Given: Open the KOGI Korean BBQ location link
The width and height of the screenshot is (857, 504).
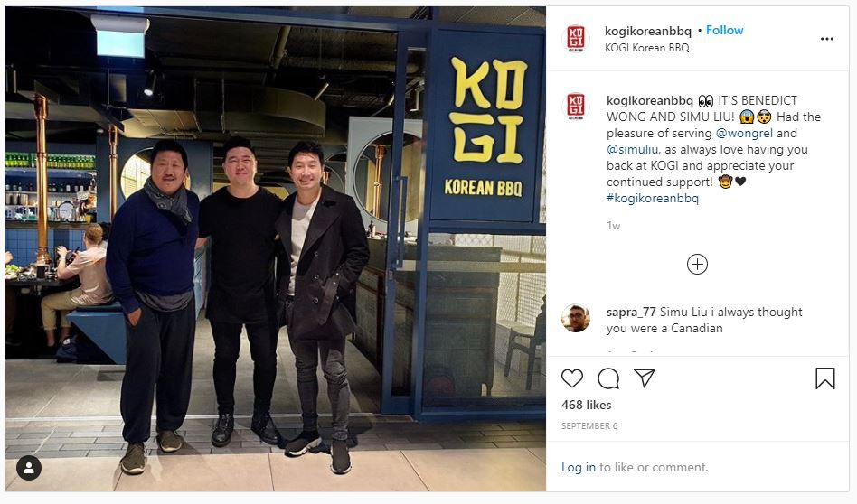Looking at the screenshot, I should [646, 48].
